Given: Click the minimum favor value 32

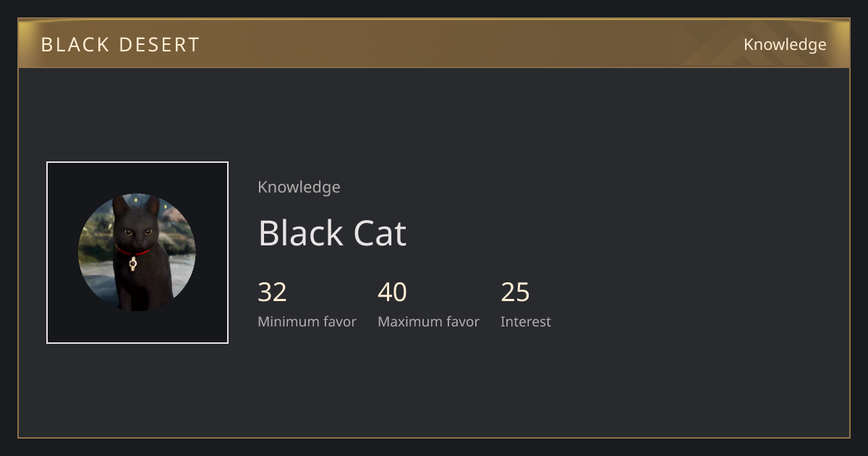Looking at the screenshot, I should (272, 292).
